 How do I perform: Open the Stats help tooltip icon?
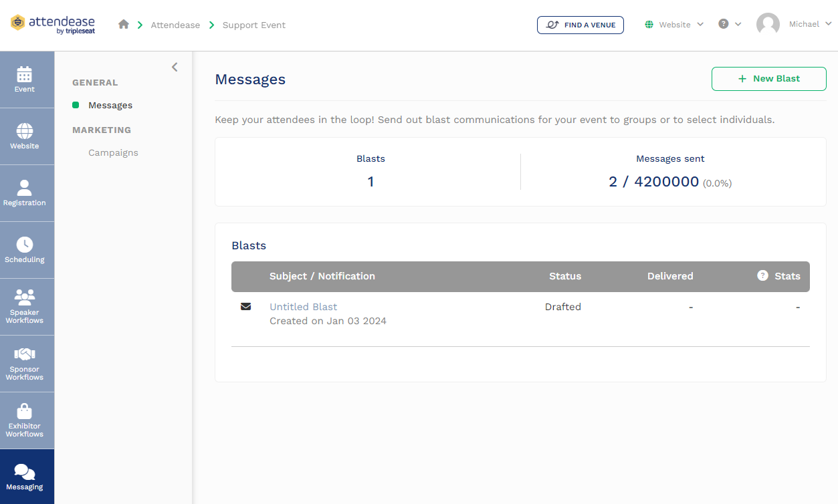coord(762,274)
